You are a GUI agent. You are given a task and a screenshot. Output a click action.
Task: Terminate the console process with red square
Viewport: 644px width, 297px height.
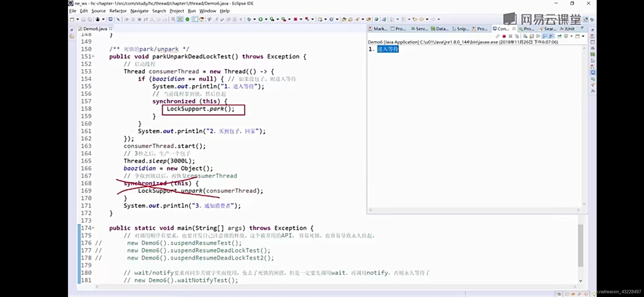tap(504, 36)
